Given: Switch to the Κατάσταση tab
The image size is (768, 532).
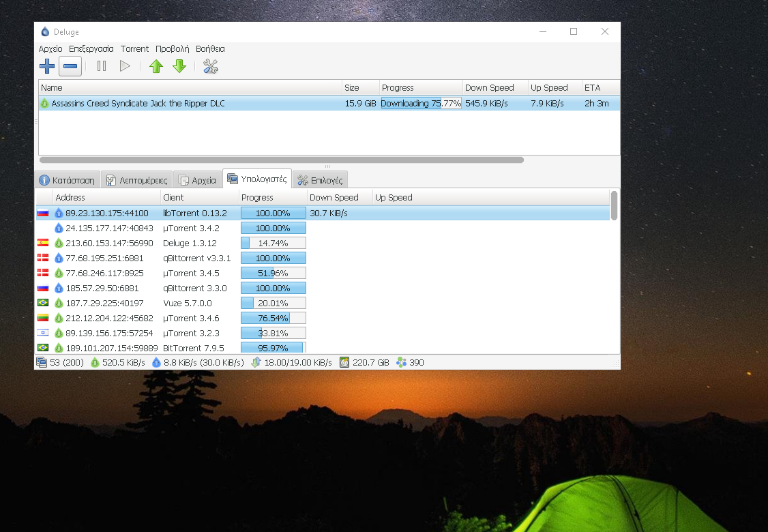Looking at the screenshot, I should pyautogui.click(x=68, y=180).
